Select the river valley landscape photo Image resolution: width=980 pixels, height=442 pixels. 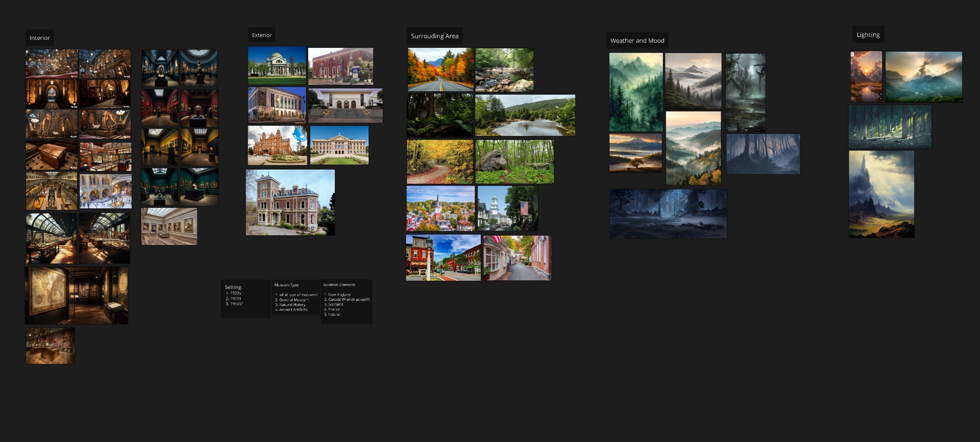click(525, 115)
